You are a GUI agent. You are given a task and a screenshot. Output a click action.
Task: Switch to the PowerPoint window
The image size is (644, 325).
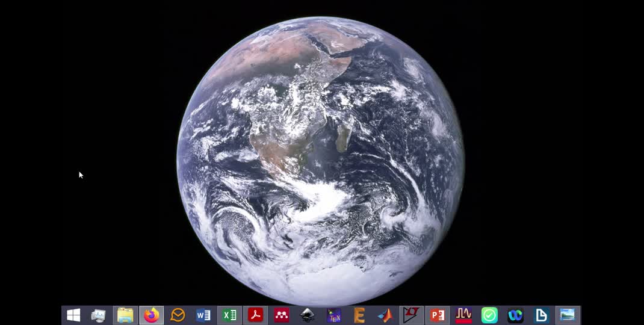coord(438,315)
